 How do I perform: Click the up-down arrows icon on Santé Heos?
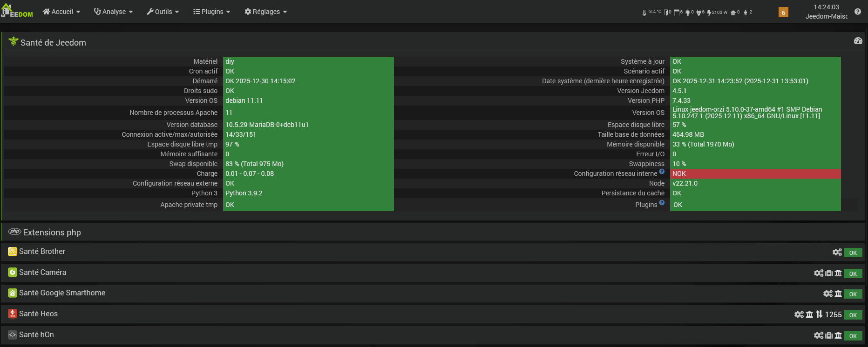tap(819, 314)
